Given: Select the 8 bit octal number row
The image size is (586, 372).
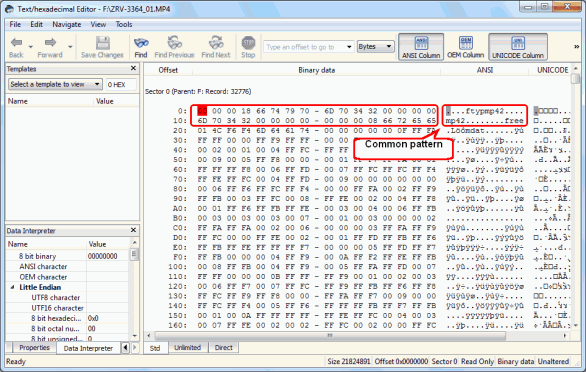Looking at the screenshot, I should pyautogui.click(x=68, y=329).
